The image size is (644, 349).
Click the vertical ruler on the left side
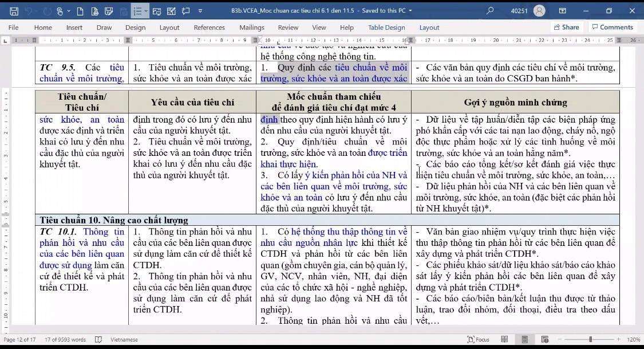click(x=6, y=206)
